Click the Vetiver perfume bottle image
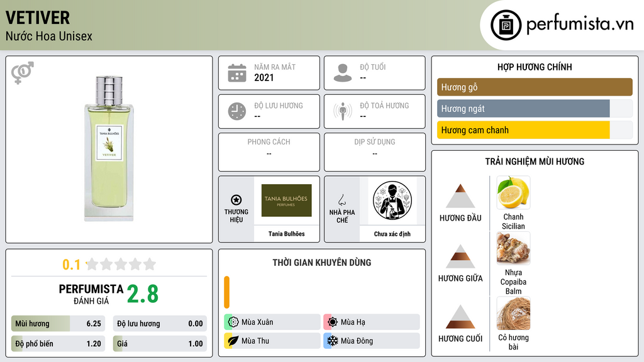The height and width of the screenshot is (362, 644). click(109, 148)
